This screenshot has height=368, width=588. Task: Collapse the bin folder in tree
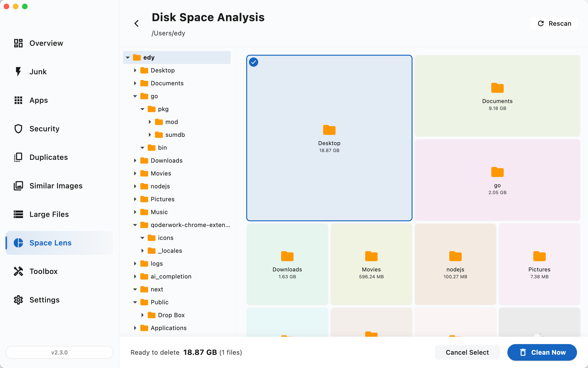pyautogui.click(x=142, y=147)
